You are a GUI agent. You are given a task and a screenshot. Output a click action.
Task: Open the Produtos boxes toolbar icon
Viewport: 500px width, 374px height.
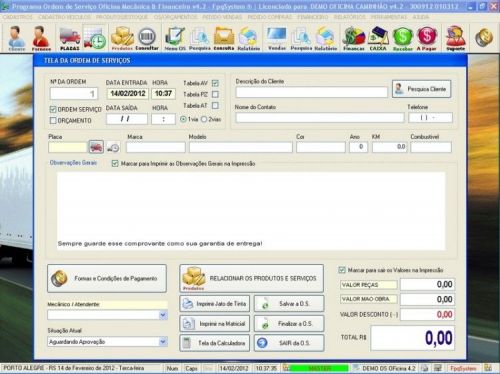pos(122,38)
